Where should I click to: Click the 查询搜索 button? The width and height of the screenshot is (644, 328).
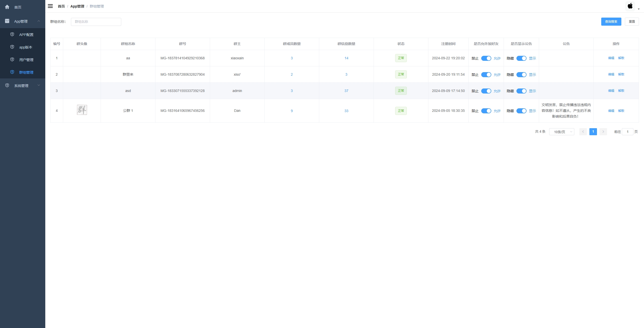point(611,22)
